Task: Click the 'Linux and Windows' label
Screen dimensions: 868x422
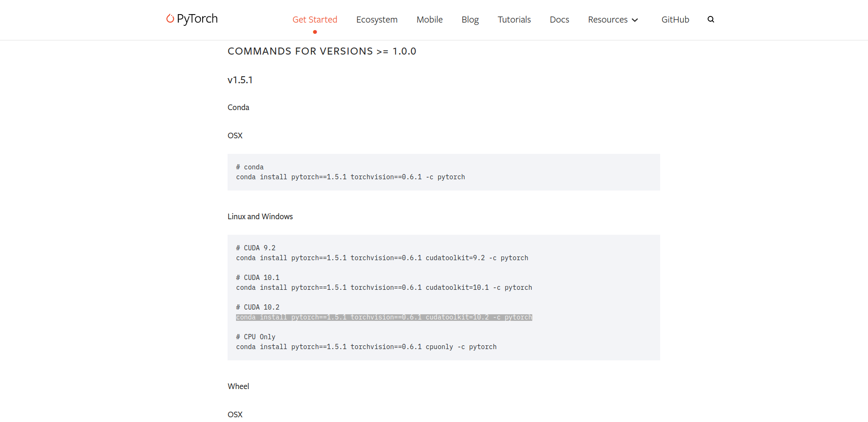Action: point(260,216)
